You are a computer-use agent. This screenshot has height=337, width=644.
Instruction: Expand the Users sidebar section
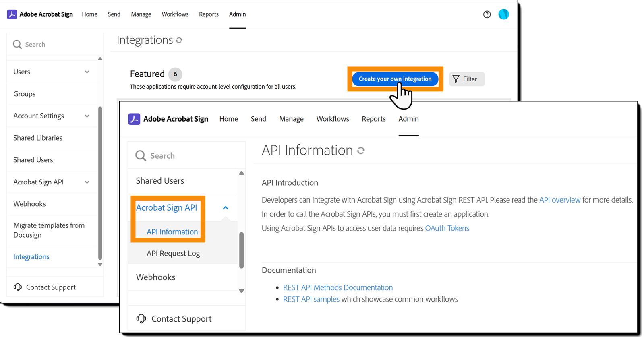click(x=87, y=72)
